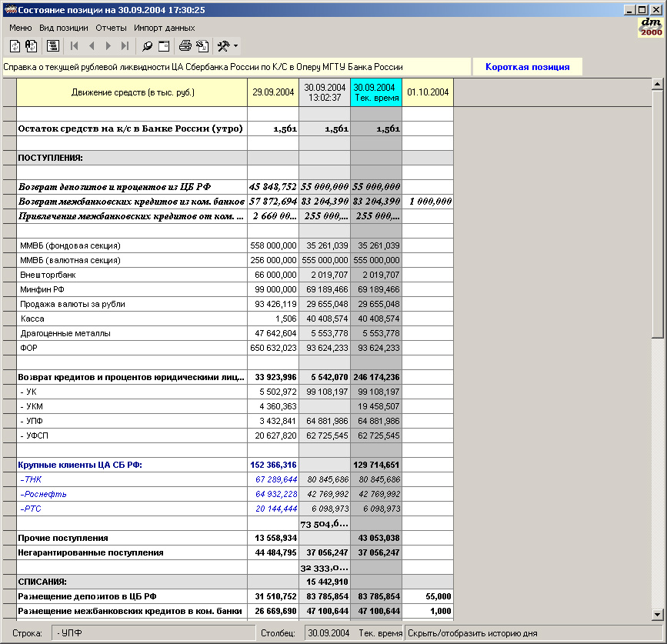The image size is (667, 644).
Task: Go to the next record arrow
Action: click(108, 46)
